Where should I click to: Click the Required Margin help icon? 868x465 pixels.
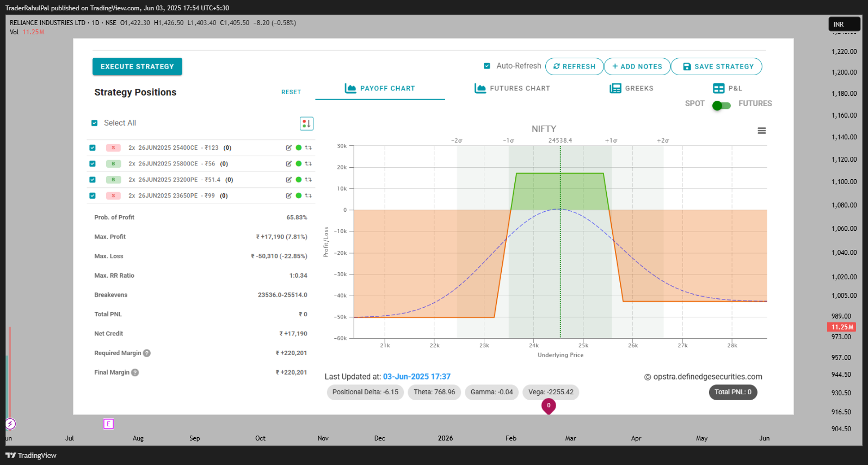[147, 353]
